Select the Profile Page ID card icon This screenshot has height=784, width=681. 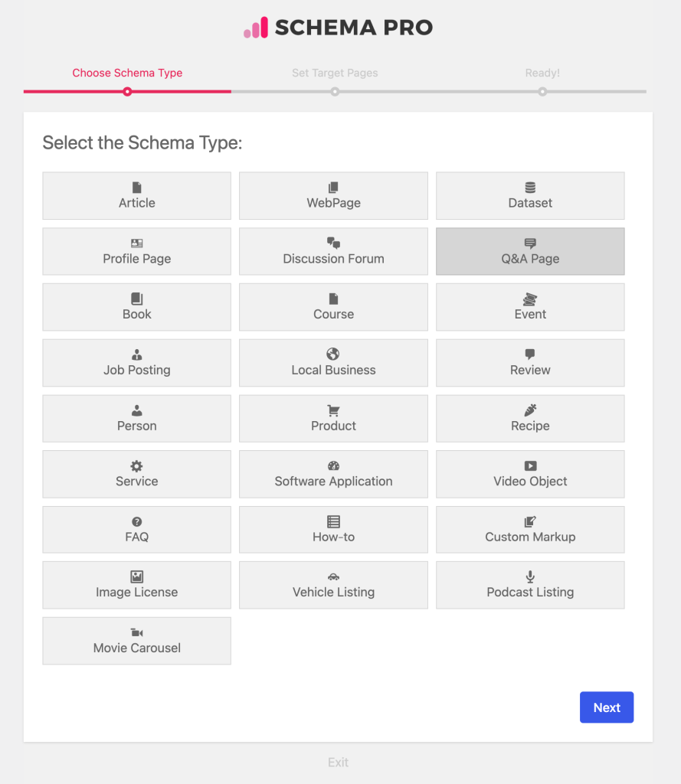tap(136, 243)
